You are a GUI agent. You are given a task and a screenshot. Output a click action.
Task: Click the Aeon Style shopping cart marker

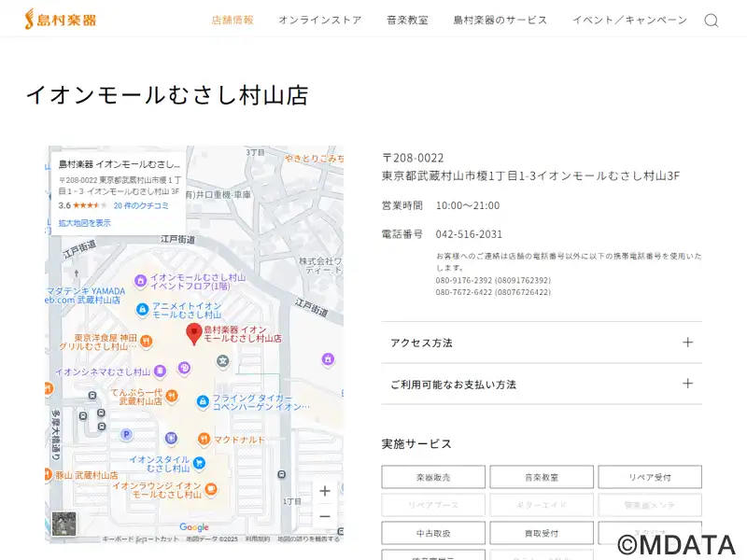199,462
